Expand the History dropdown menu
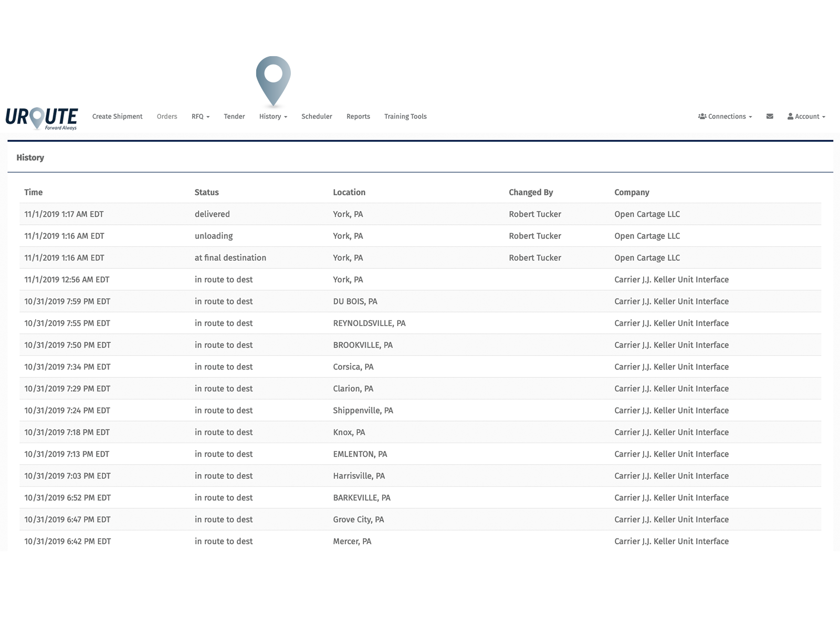 click(x=273, y=117)
